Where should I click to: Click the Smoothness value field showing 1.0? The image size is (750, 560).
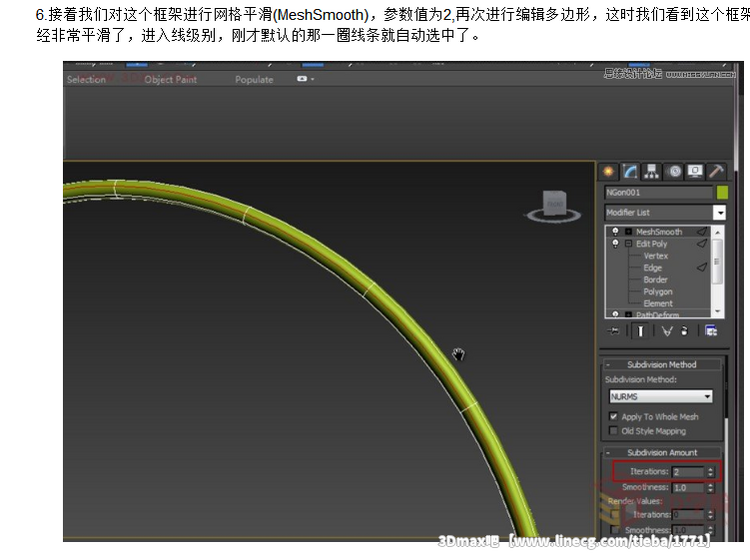(x=688, y=487)
